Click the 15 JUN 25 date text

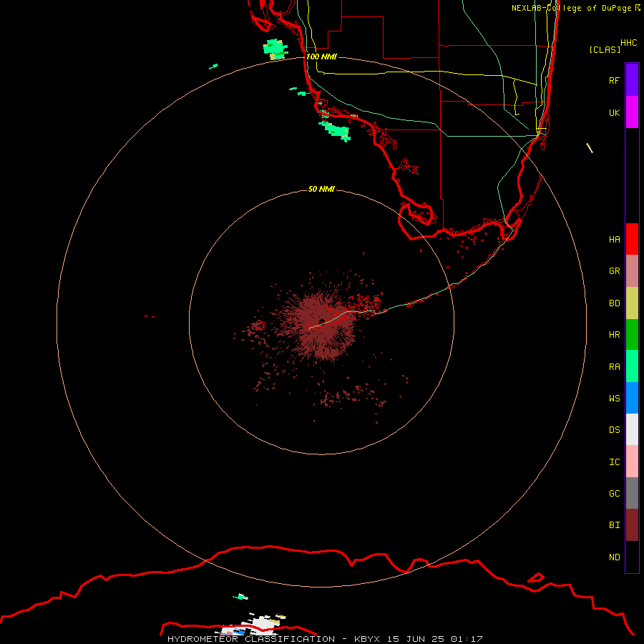(x=416, y=639)
